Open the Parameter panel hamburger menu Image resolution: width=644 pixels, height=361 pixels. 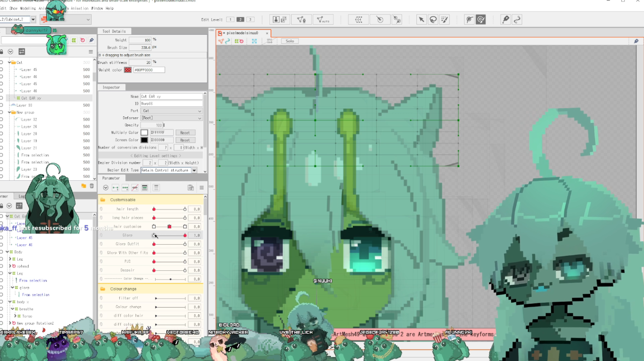pos(200,188)
